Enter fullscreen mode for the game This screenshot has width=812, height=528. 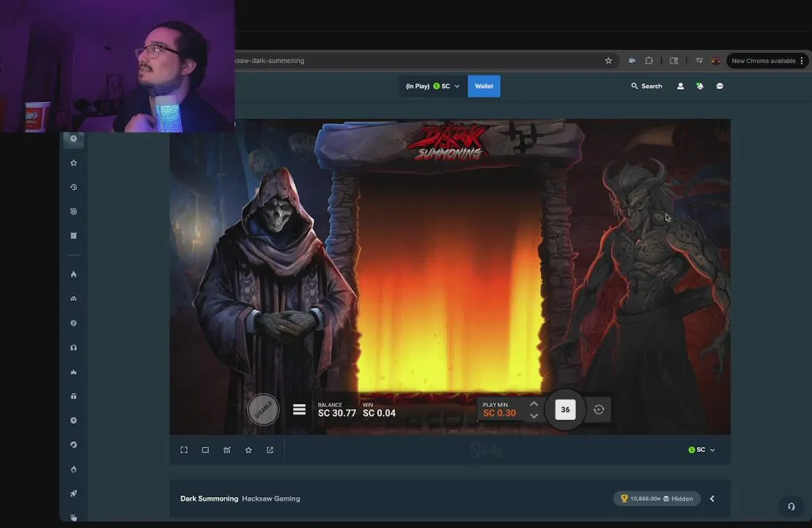pos(184,450)
